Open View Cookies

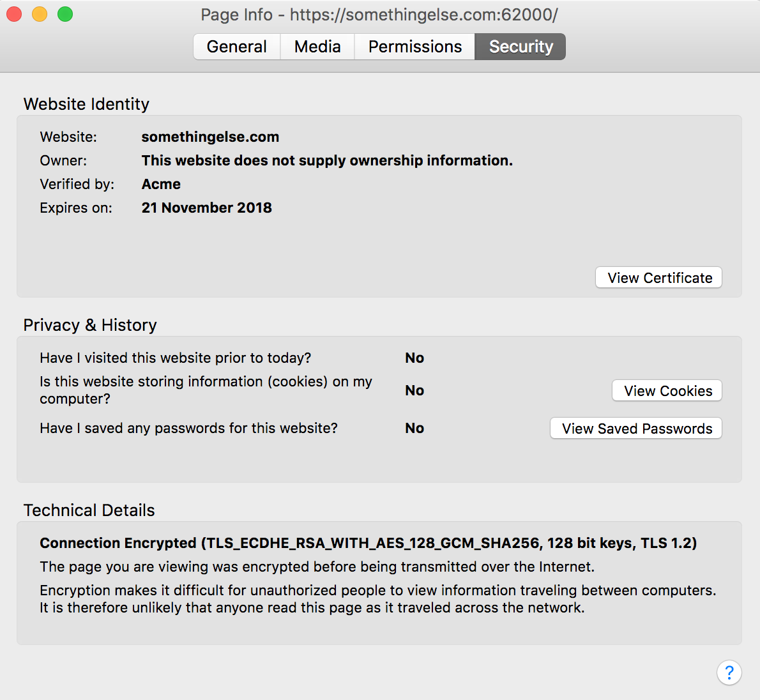point(667,391)
